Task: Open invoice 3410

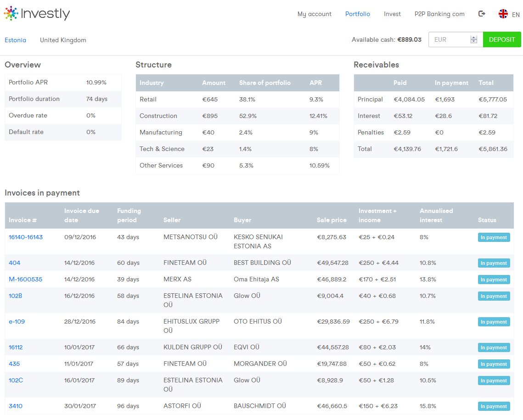Action: [16, 406]
